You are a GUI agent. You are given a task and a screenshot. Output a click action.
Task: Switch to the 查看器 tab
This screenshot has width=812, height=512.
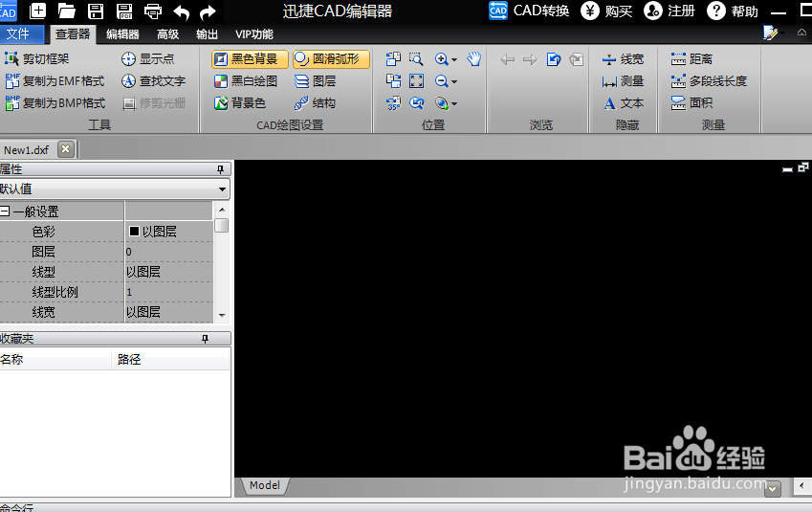(73, 34)
